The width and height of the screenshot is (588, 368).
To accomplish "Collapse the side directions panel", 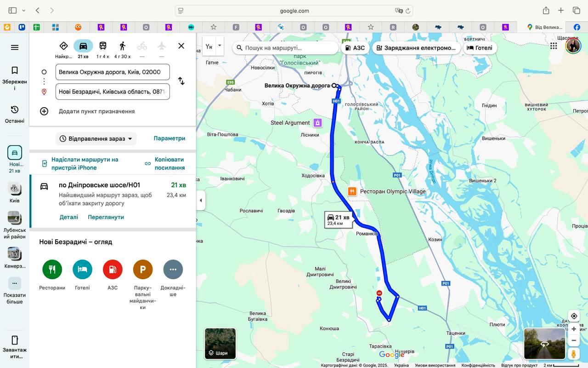I will click(201, 201).
